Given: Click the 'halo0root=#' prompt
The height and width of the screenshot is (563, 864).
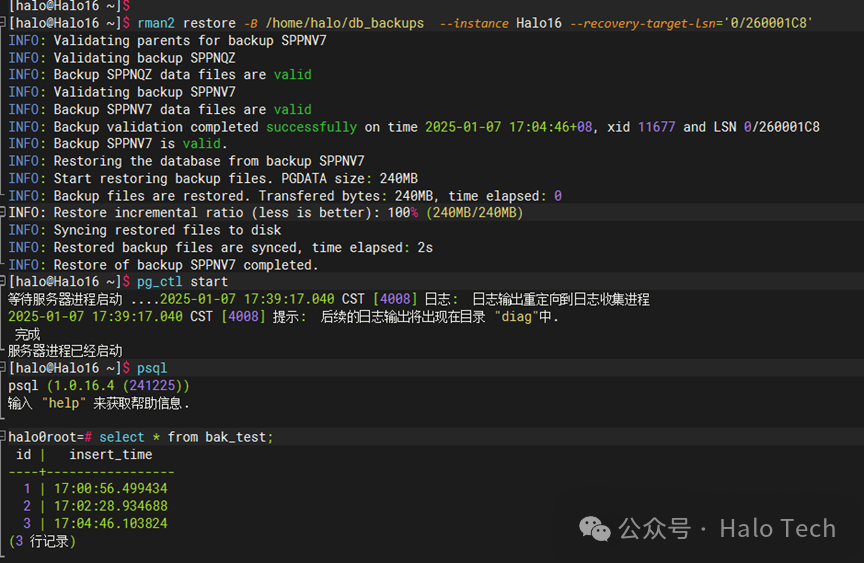Looking at the screenshot, I should point(50,437).
